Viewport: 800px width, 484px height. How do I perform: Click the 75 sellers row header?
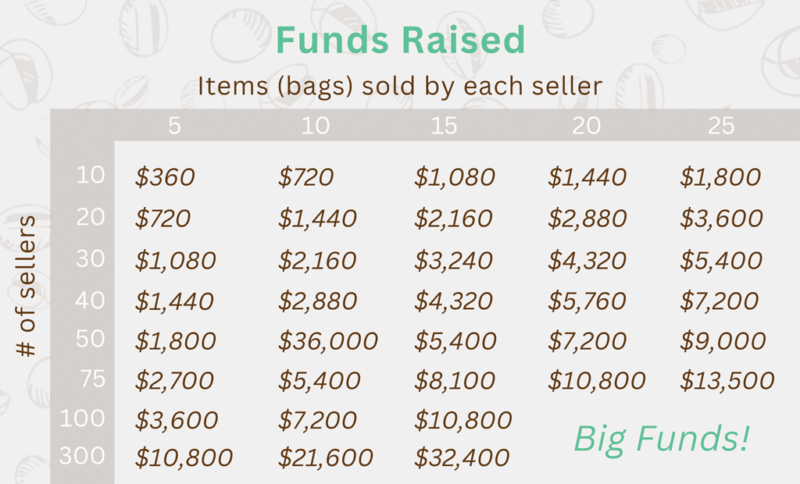pyautogui.click(x=91, y=377)
